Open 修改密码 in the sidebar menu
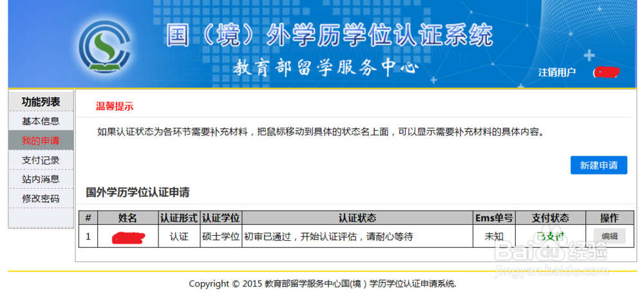644x293 pixels. tap(41, 199)
